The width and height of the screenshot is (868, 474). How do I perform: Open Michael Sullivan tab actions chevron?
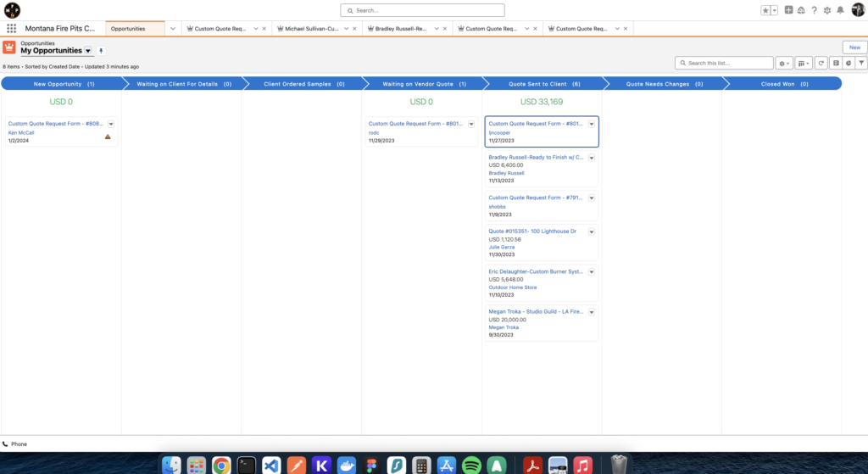point(346,29)
